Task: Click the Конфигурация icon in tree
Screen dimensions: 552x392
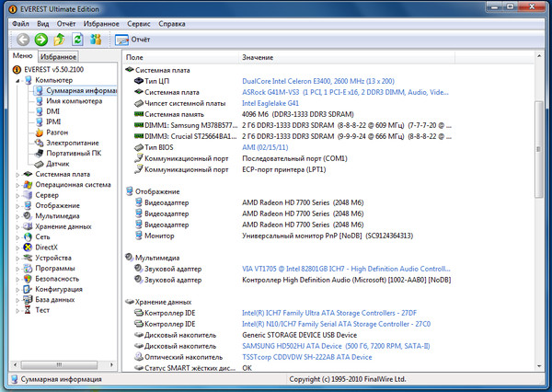Action: coord(28,289)
